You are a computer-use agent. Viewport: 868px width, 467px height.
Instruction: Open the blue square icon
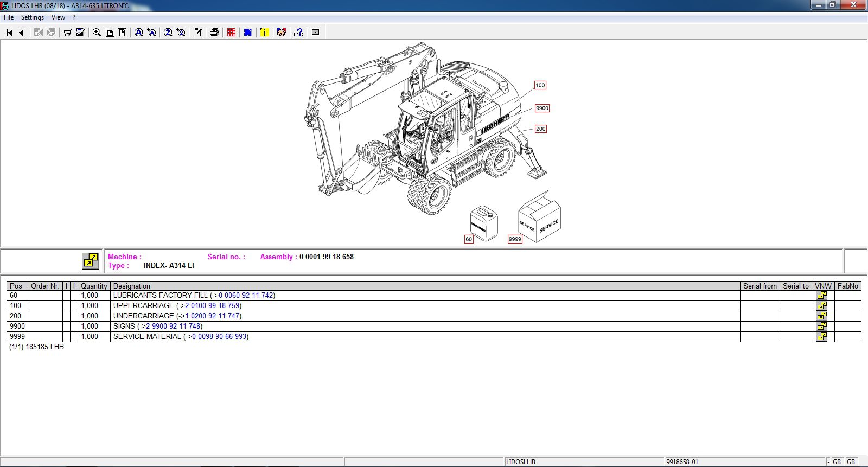pos(248,33)
